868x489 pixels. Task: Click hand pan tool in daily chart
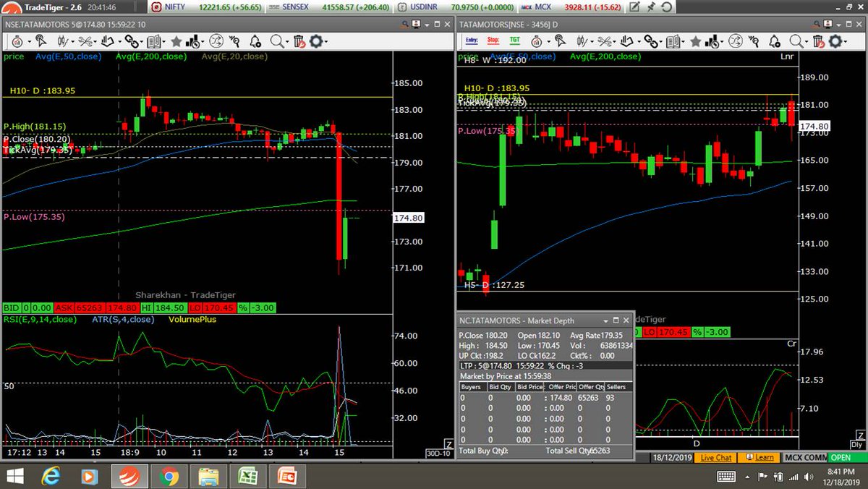(627, 41)
